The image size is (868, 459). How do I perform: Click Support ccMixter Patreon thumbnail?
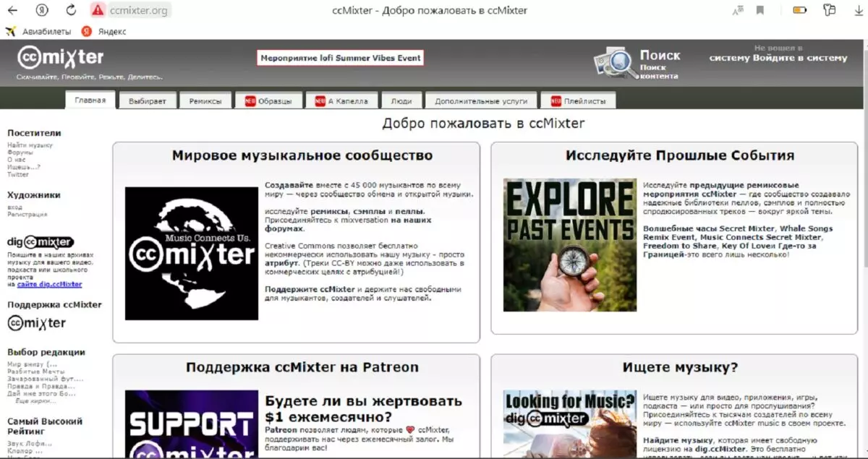point(192,424)
